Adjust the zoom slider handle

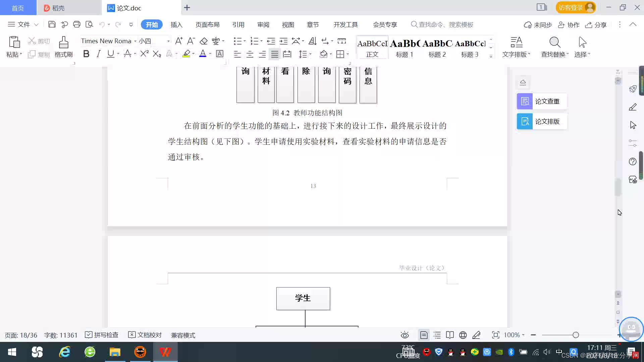click(x=576, y=335)
